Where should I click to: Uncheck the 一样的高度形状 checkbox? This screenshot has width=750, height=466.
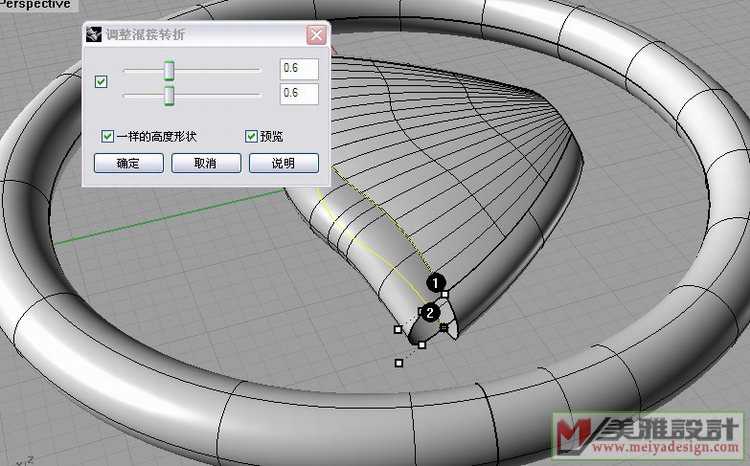[x=108, y=136]
